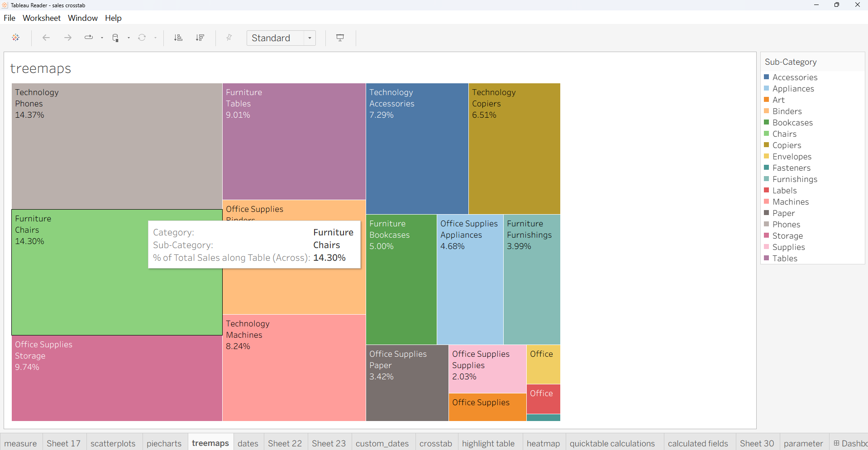Select Machines label in the legend
The height and width of the screenshot is (450, 868).
click(x=790, y=202)
